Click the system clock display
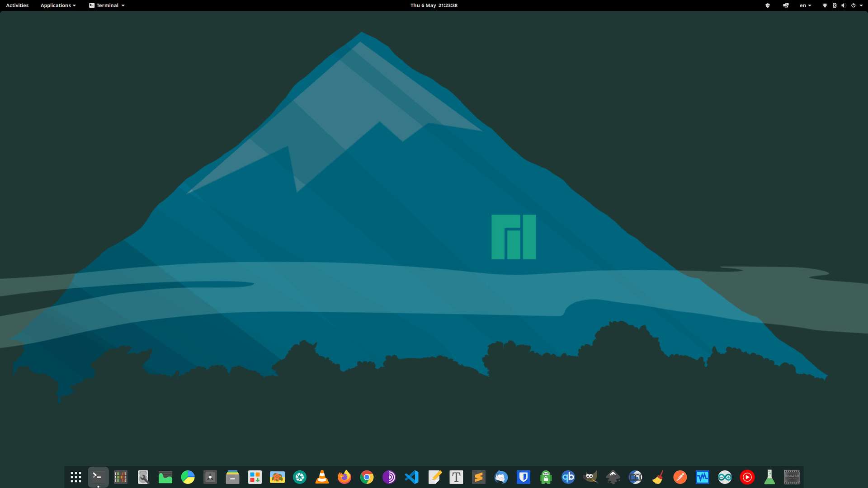The image size is (868, 488). click(x=434, y=5)
